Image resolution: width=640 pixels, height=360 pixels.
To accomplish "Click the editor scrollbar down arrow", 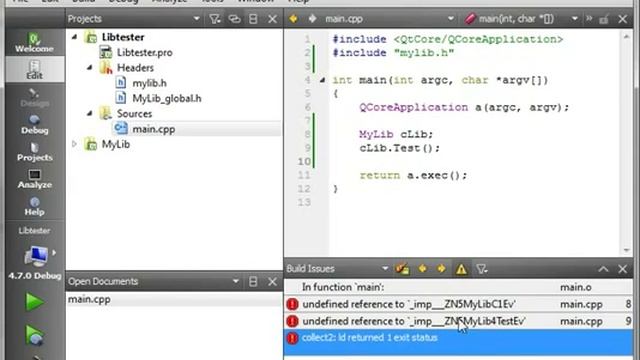I will point(627,250).
